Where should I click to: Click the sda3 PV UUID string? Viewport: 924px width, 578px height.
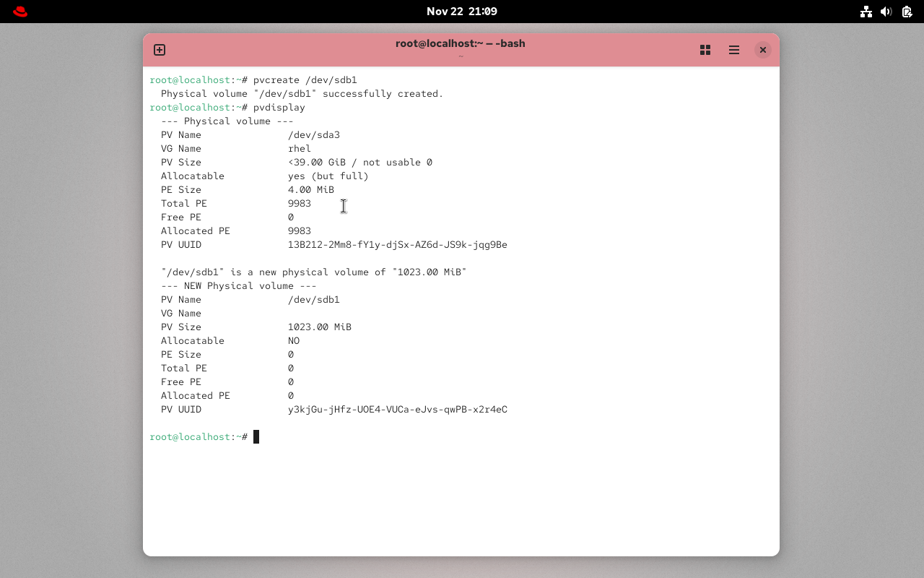coord(397,245)
